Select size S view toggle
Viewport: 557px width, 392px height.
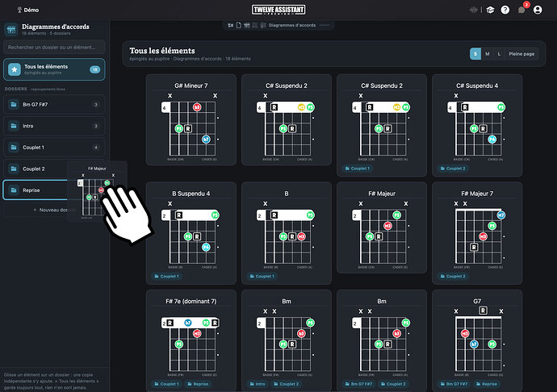(x=475, y=54)
